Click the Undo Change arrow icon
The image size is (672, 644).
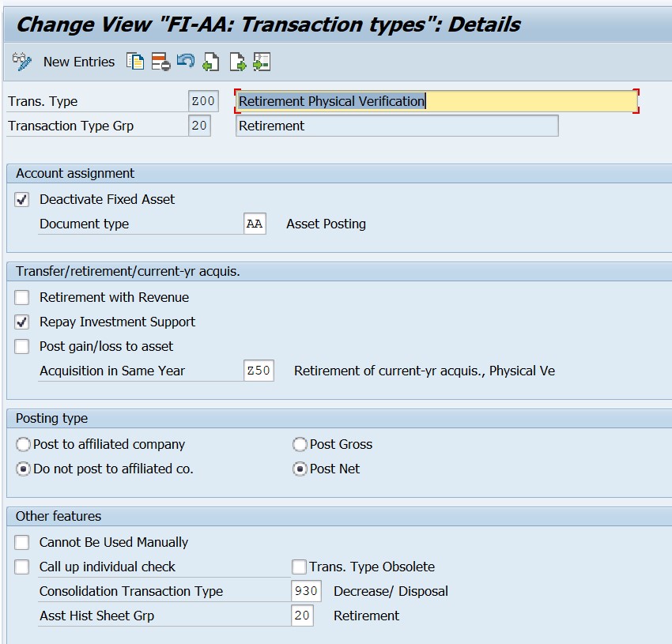(186, 62)
